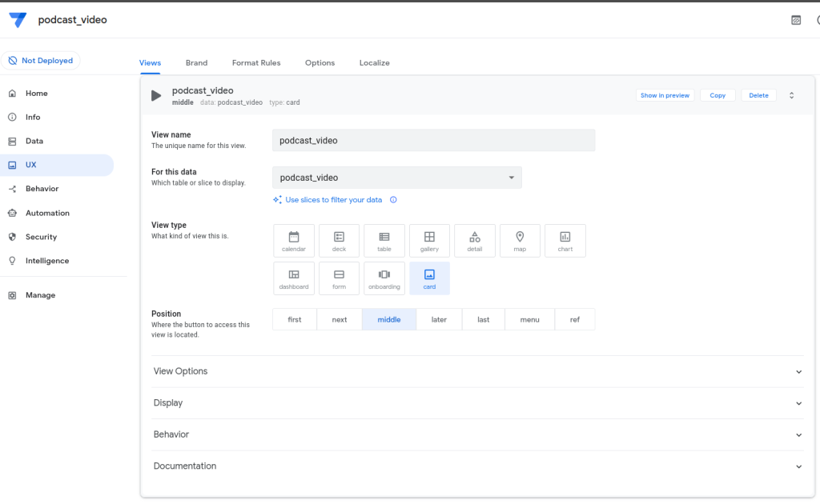Image resolution: width=820 pixels, height=504 pixels.
Task: Set position to middle
Action: (x=389, y=320)
